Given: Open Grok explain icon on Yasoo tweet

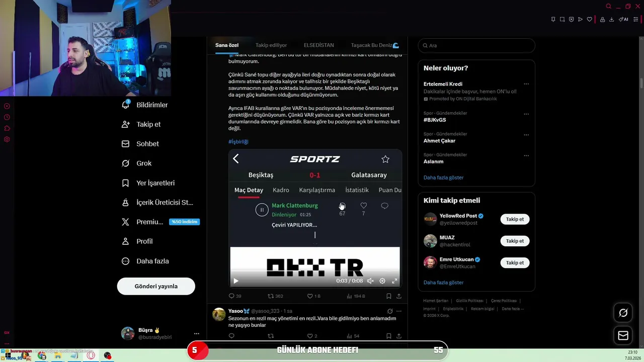Looking at the screenshot, I should (x=390, y=311).
